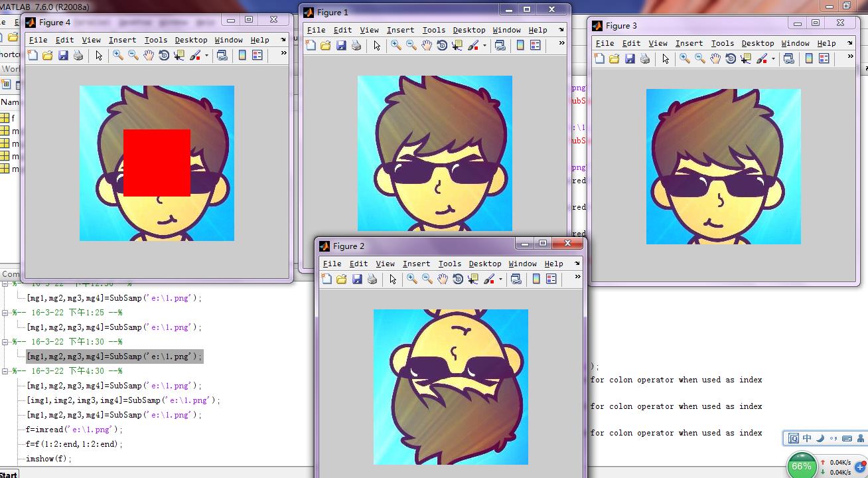
Task: Expand Figure 1 toolbar overflow chevron
Action: coord(562,42)
